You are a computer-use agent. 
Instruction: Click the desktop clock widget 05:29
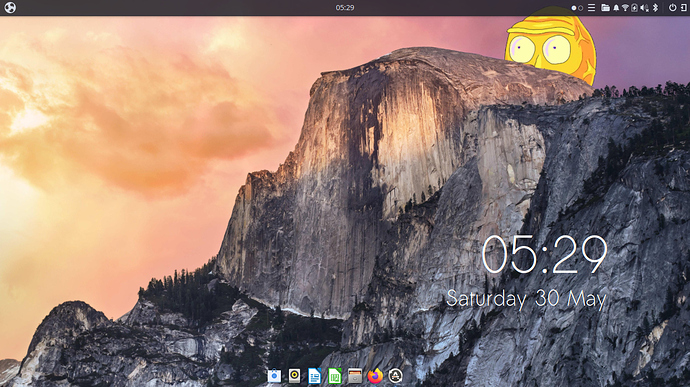click(544, 254)
